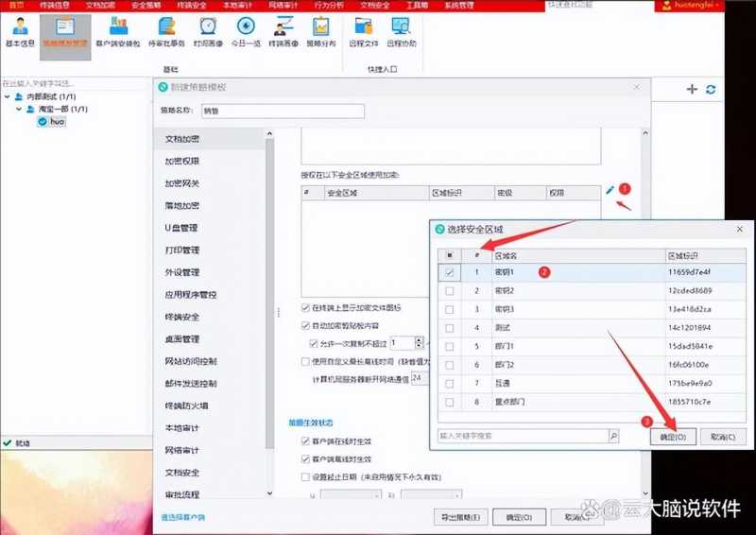Click the blue plus add icon
The height and width of the screenshot is (535, 756).
coord(692,89)
